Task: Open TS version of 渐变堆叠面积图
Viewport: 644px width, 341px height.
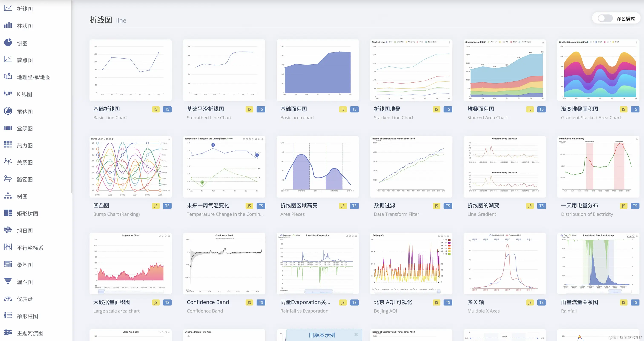Action: pyautogui.click(x=635, y=109)
